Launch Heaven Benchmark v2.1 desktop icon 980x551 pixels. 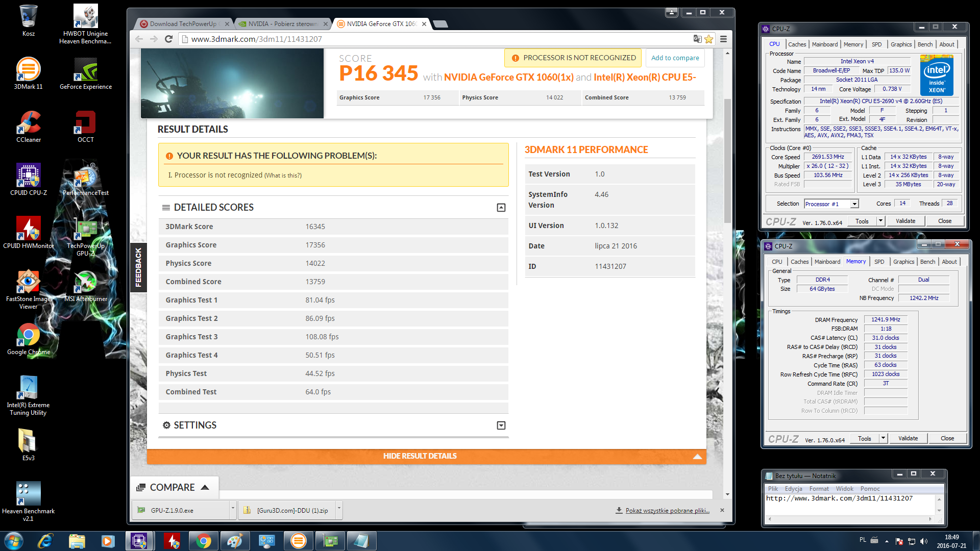29,502
